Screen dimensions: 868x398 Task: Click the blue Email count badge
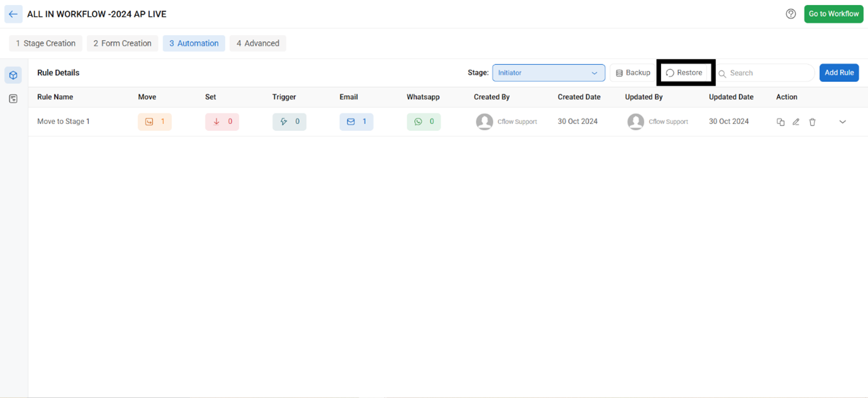tap(356, 122)
